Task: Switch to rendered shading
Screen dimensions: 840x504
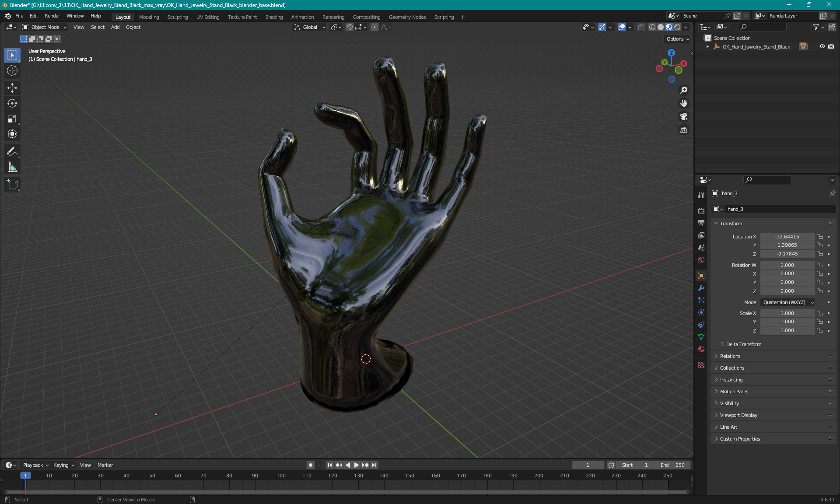Action: click(x=677, y=27)
